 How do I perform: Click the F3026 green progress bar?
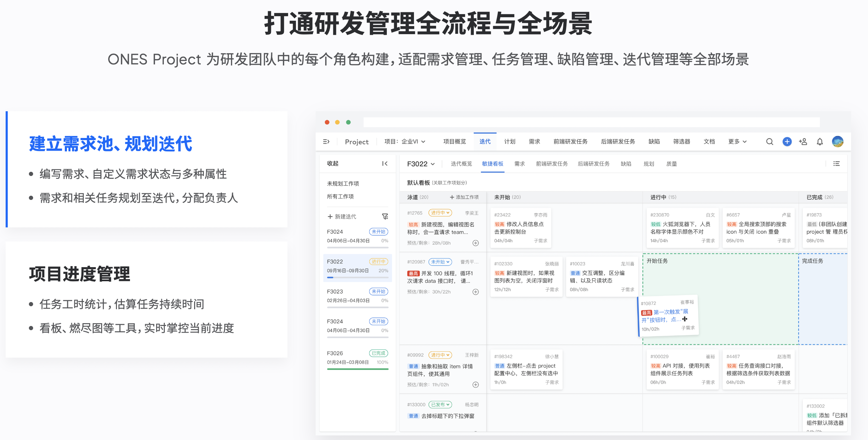coord(357,369)
